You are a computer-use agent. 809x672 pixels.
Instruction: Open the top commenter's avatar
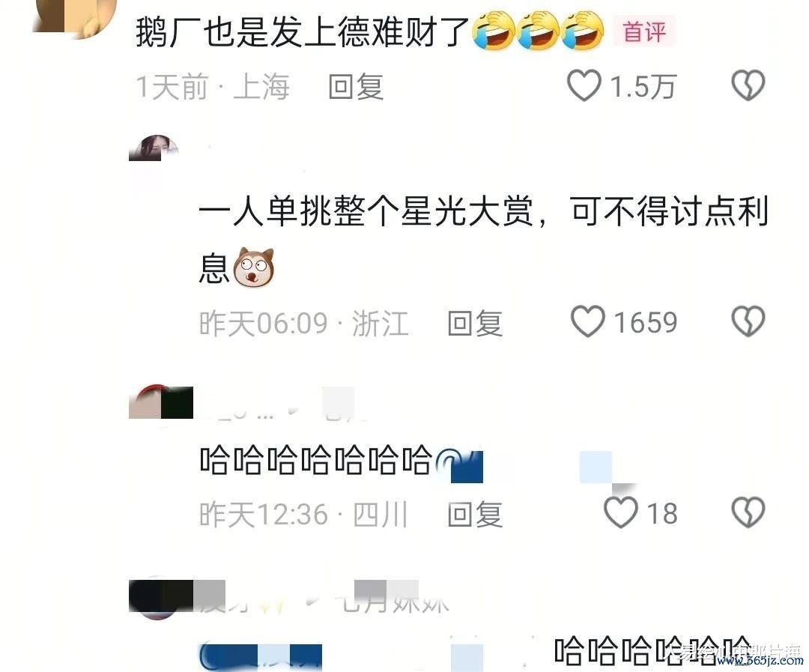click(75, 18)
